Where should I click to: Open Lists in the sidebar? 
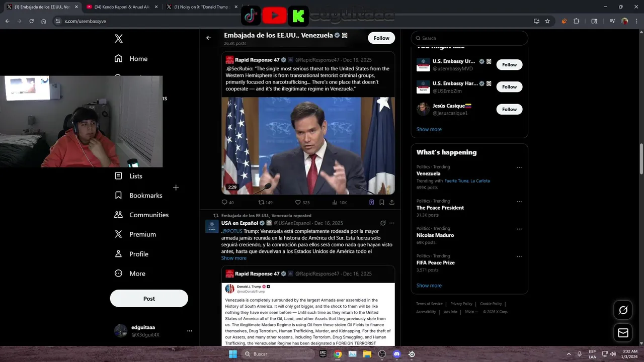[128, 176]
